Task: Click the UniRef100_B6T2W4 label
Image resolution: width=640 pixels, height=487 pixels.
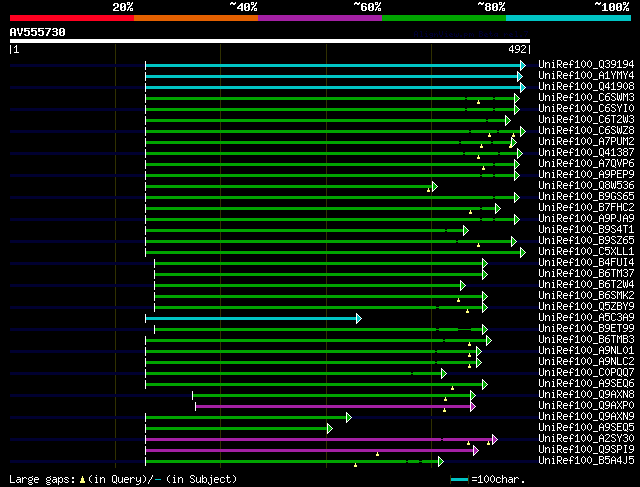Action: (586, 285)
